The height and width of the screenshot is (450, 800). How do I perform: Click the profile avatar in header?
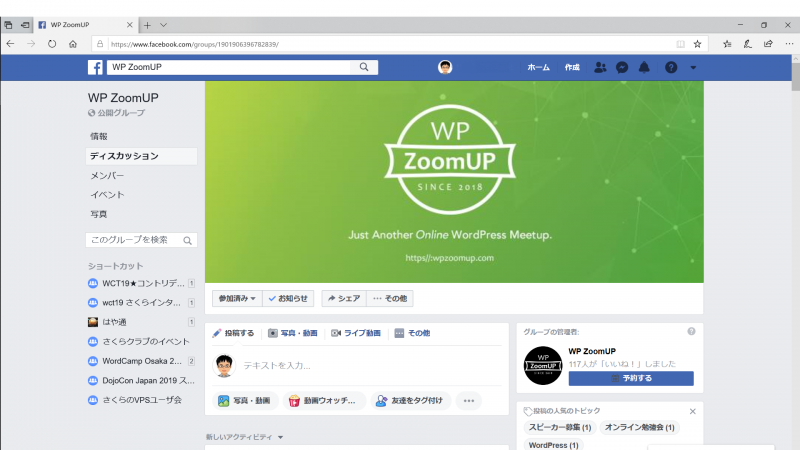[x=445, y=67]
